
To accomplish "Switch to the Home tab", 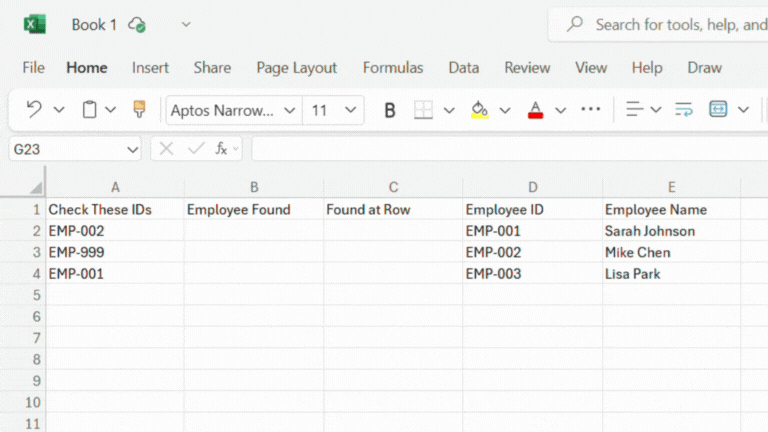I will pos(87,68).
